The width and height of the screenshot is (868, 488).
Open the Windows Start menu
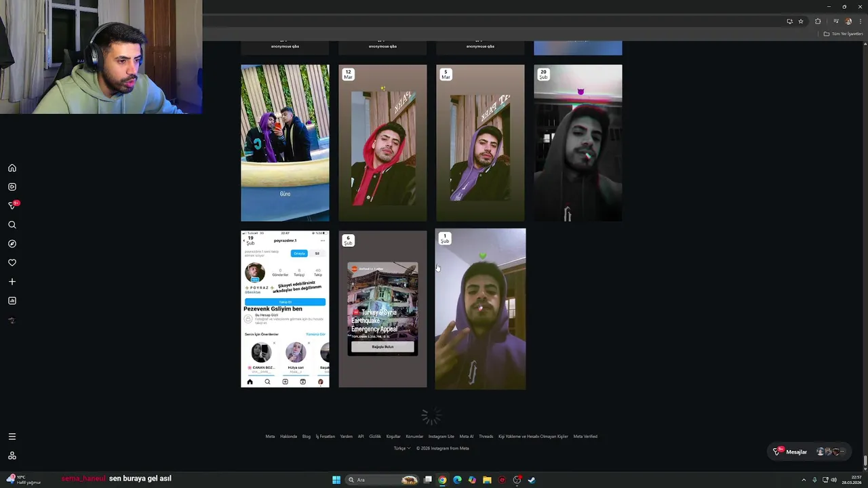pyautogui.click(x=336, y=480)
